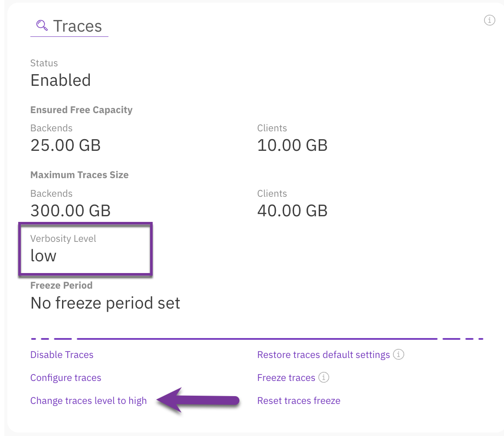Click the low Verbosity Level value
Viewport: 504px width, 436px height.
[x=43, y=256]
